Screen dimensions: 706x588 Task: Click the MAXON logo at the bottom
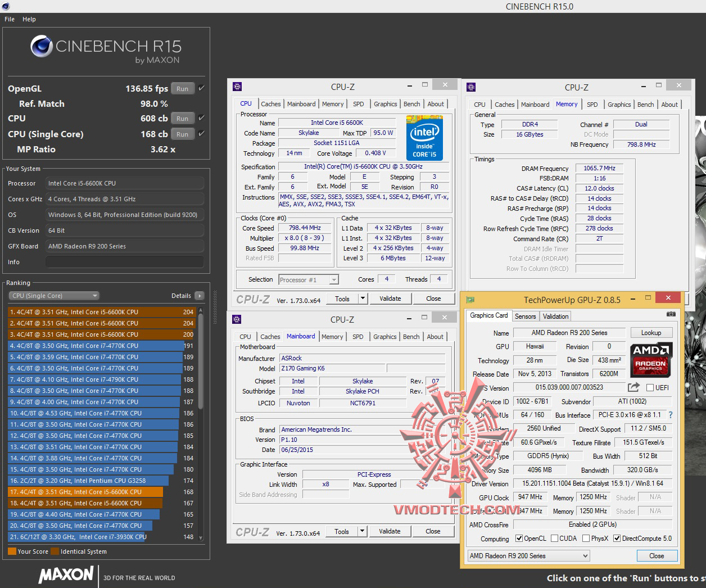tap(66, 575)
